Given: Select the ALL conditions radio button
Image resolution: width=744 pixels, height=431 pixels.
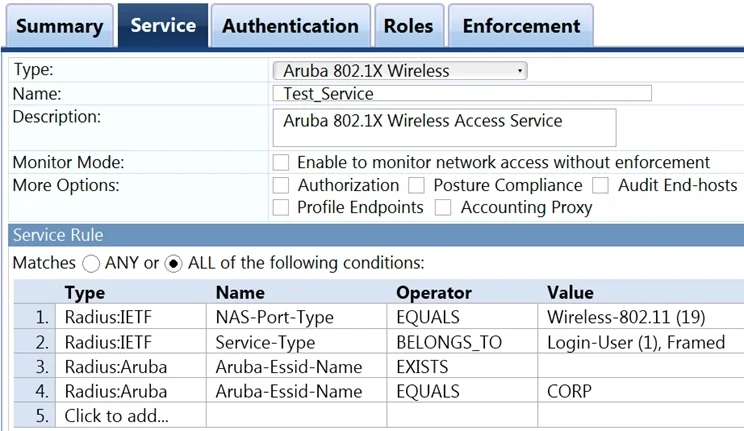Looking at the screenshot, I should click(174, 263).
